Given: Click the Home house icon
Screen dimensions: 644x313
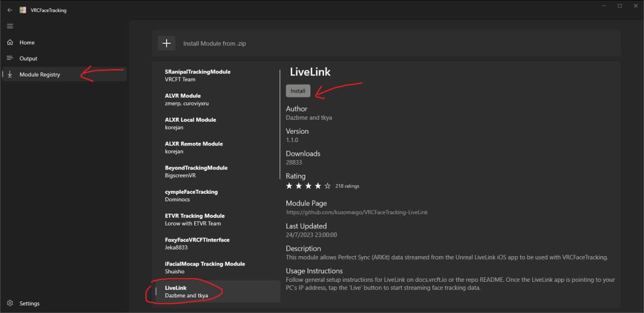Looking at the screenshot, I should point(10,42).
